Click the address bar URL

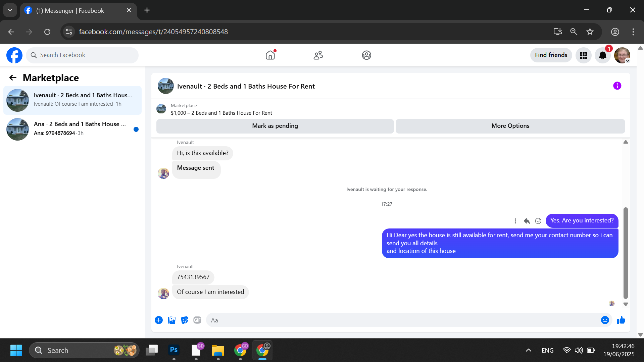click(153, 32)
